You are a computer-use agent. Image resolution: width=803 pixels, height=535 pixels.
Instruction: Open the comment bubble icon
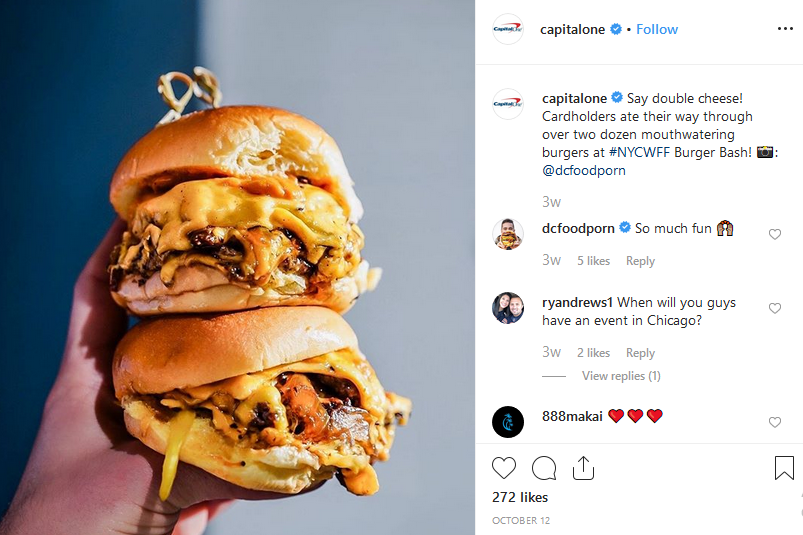(543, 468)
